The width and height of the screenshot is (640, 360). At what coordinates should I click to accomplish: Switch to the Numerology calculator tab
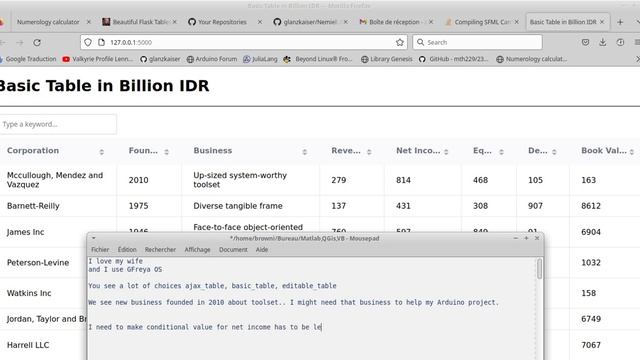point(48,22)
